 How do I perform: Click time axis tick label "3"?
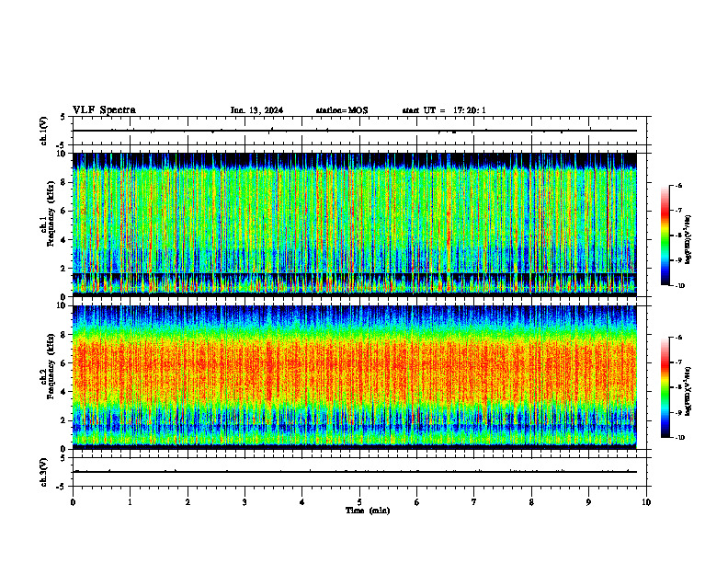click(x=245, y=502)
